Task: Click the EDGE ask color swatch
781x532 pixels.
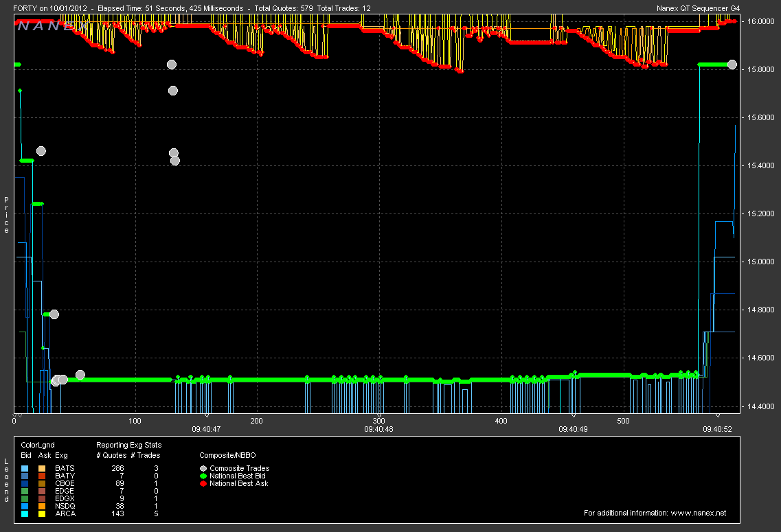Action: point(42,491)
